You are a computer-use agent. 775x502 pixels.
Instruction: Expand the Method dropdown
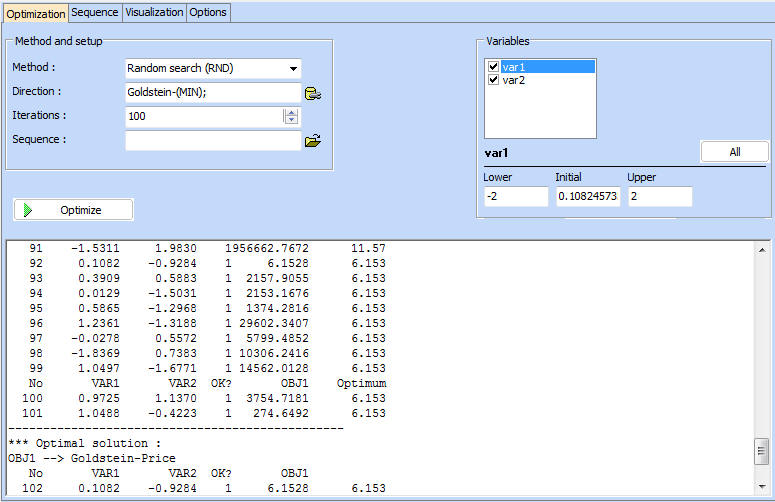pos(292,69)
